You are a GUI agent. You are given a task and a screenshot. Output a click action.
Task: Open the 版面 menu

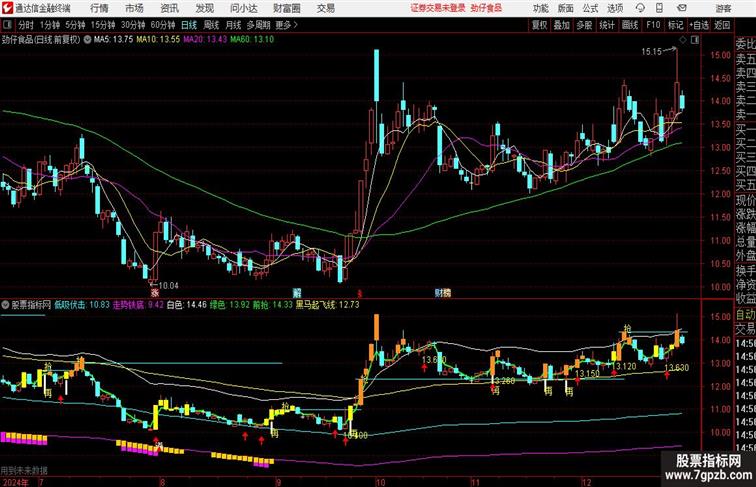(x=566, y=8)
